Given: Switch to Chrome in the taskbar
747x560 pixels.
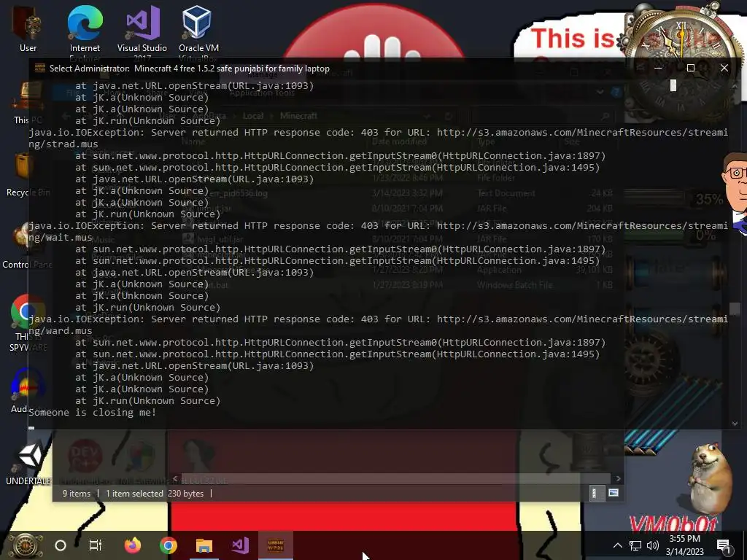Looking at the screenshot, I should pos(169,545).
